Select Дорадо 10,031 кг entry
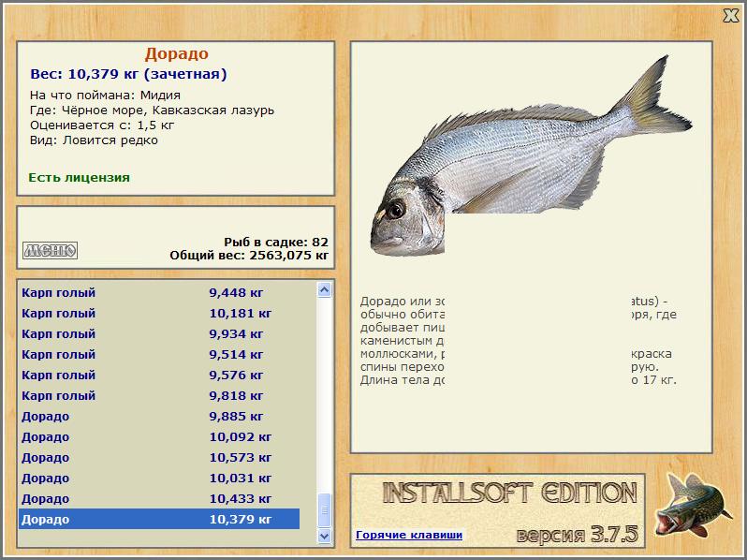This screenshot has height=560, width=747. click(159, 478)
